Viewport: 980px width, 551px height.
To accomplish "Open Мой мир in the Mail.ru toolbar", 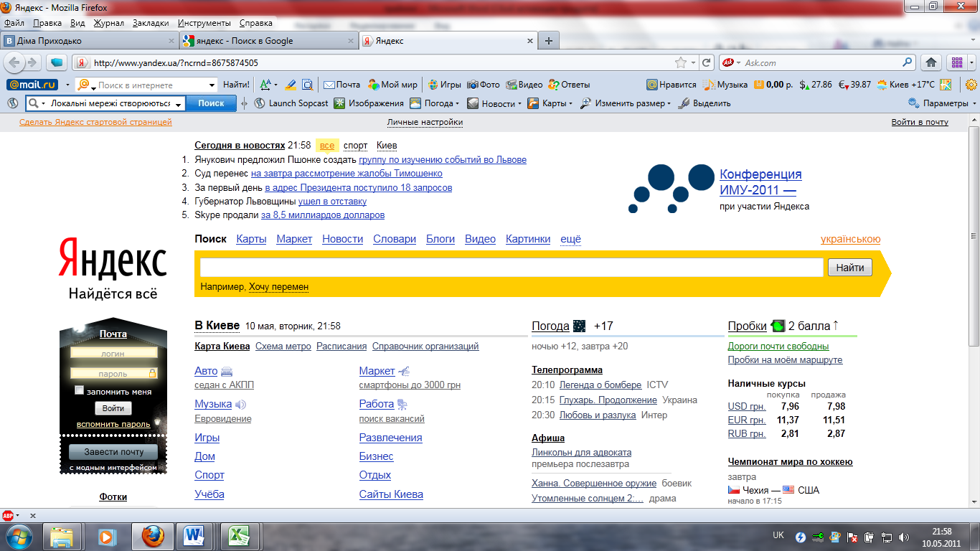I will [392, 85].
